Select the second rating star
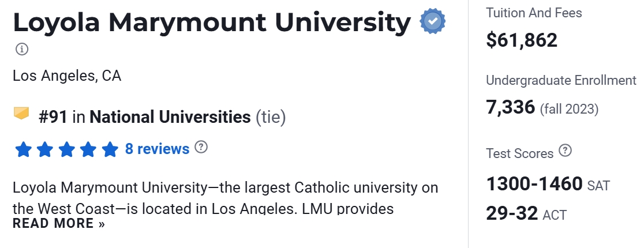The image size is (644, 248). pyautogui.click(x=45, y=150)
